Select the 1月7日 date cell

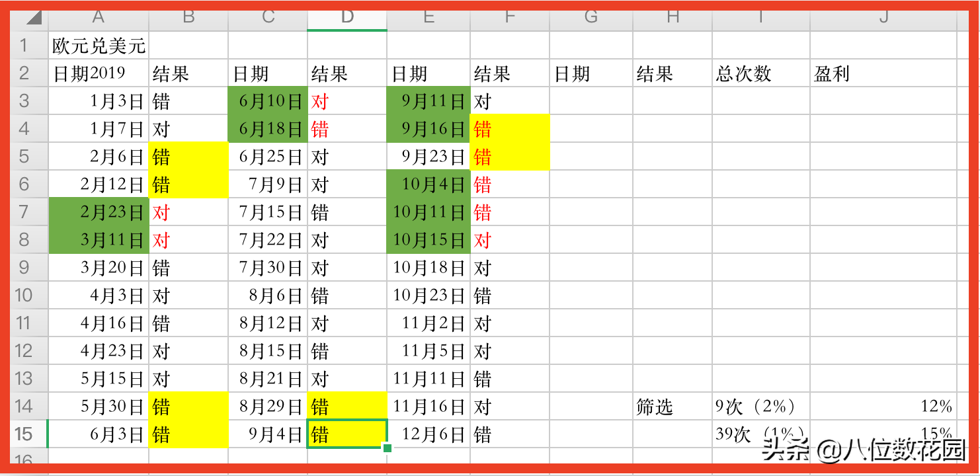click(x=99, y=129)
